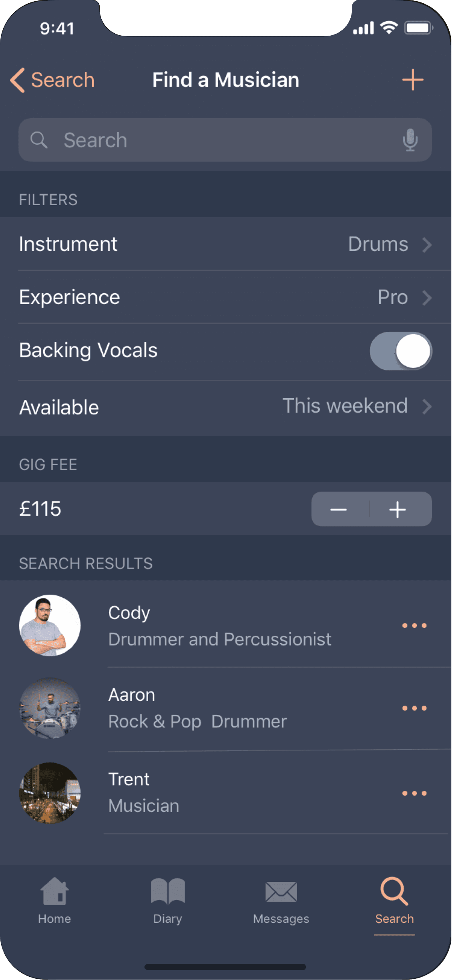
Task: Open Cody's profile photo thumbnail
Action: pos(50,625)
